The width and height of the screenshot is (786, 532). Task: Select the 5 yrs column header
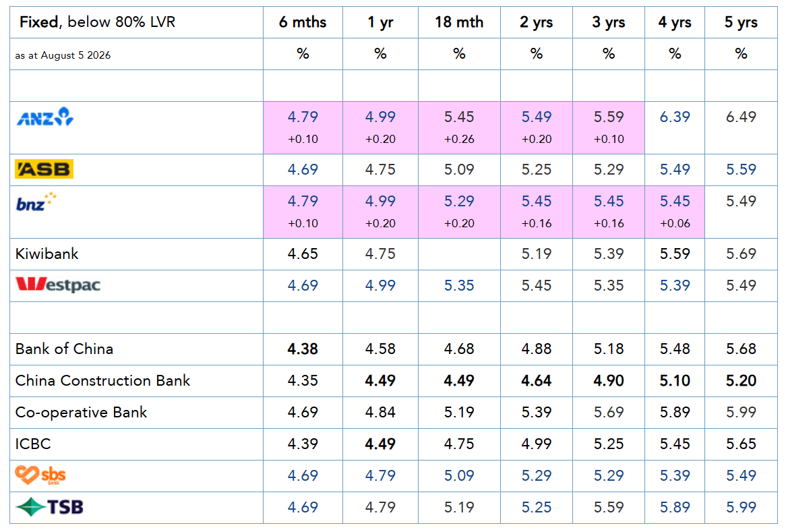pyautogui.click(x=741, y=22)
